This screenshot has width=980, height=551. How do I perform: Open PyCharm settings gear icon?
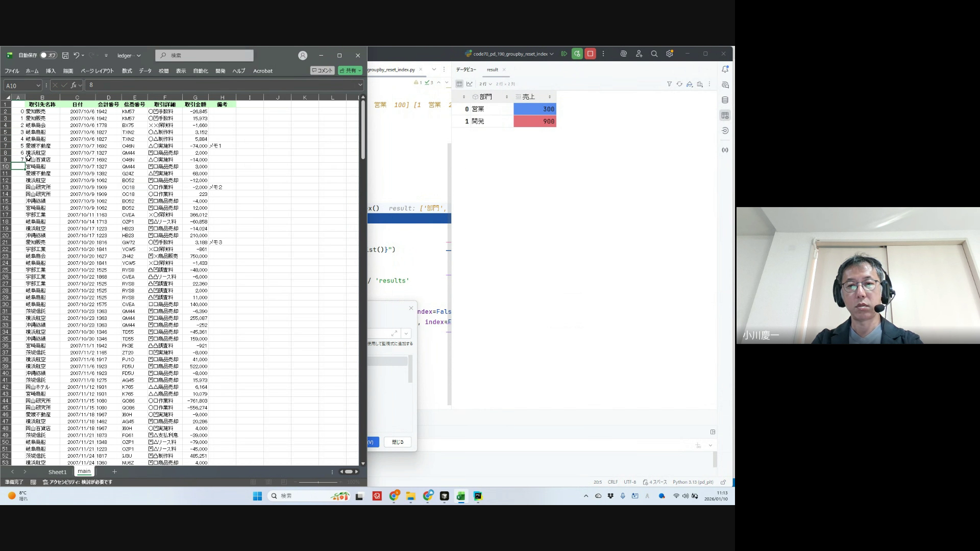pos(670,54)
